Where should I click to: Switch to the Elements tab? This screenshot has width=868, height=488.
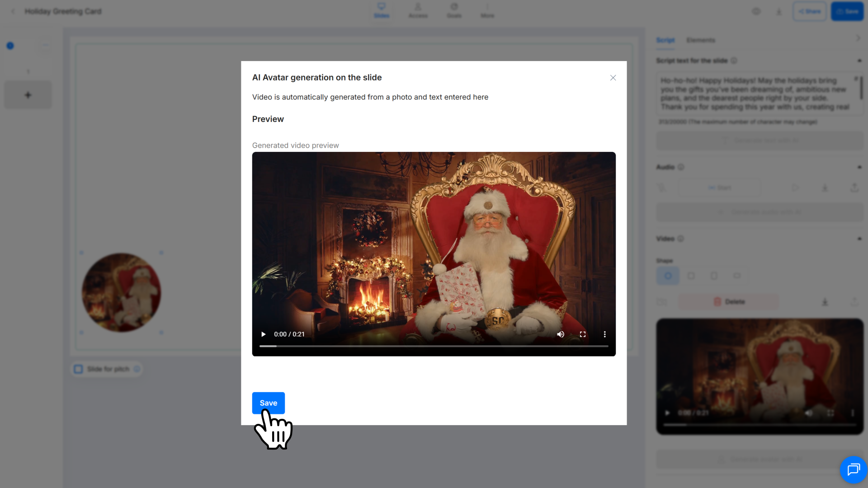click(700, 40)
